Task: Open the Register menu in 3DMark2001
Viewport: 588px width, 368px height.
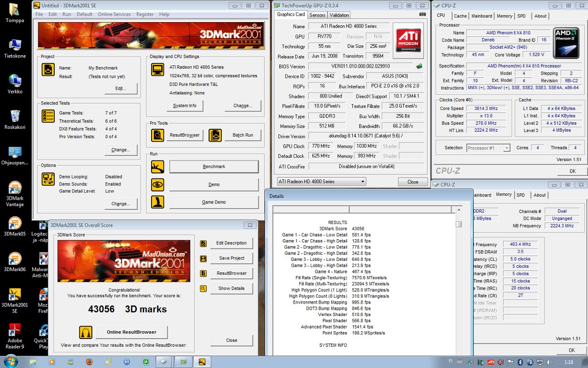Action: (x=145, y=14)
